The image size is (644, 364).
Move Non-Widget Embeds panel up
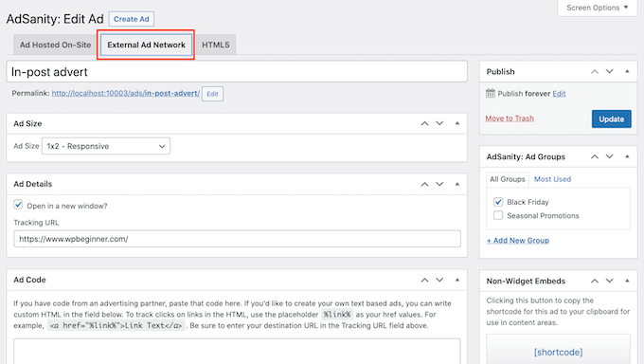pyautogui.click(x=595, y=281)
